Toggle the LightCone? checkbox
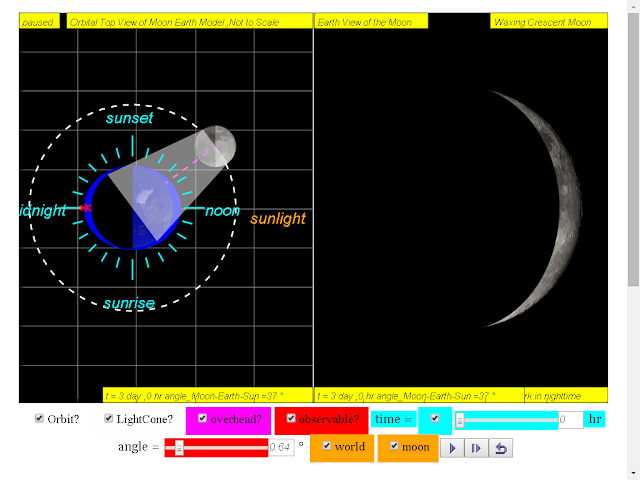This screenshot has height=480, width=640. click(108, 418)
